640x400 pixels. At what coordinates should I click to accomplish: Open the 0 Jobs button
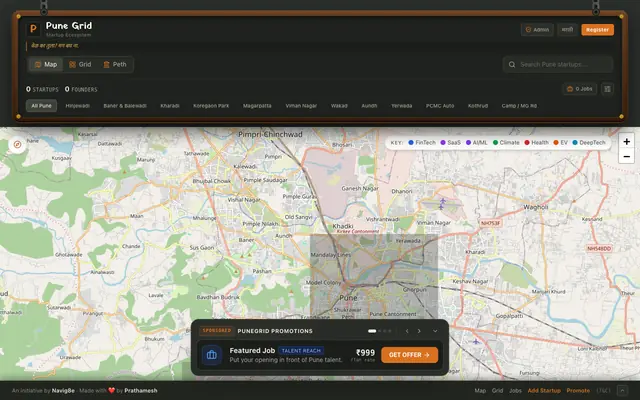click(x=580, y=89)
